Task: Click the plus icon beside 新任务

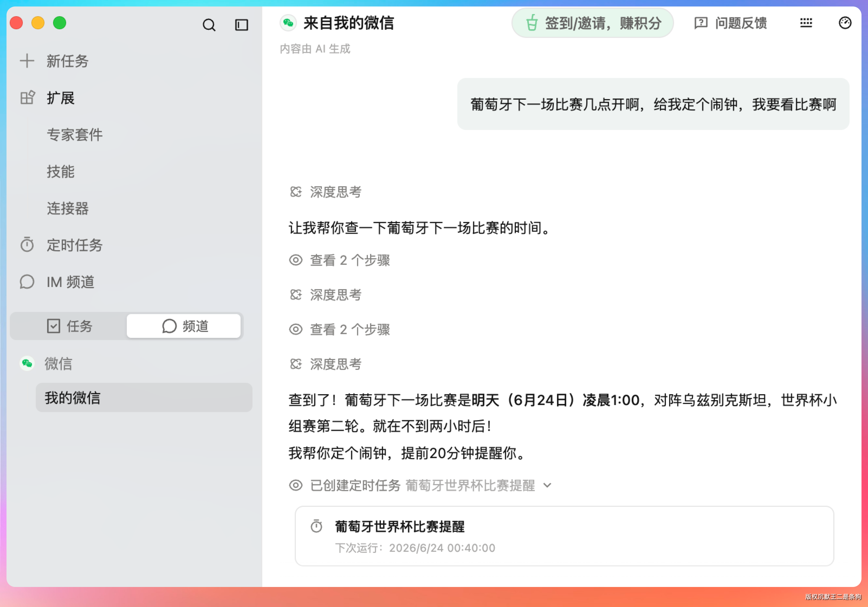Action: pyautogui.click(x=27, y=61)
